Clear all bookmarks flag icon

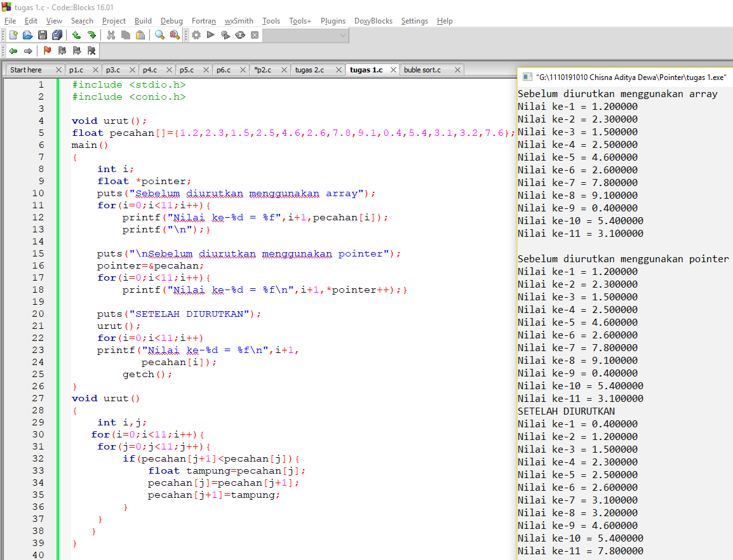tap(91, 51)
